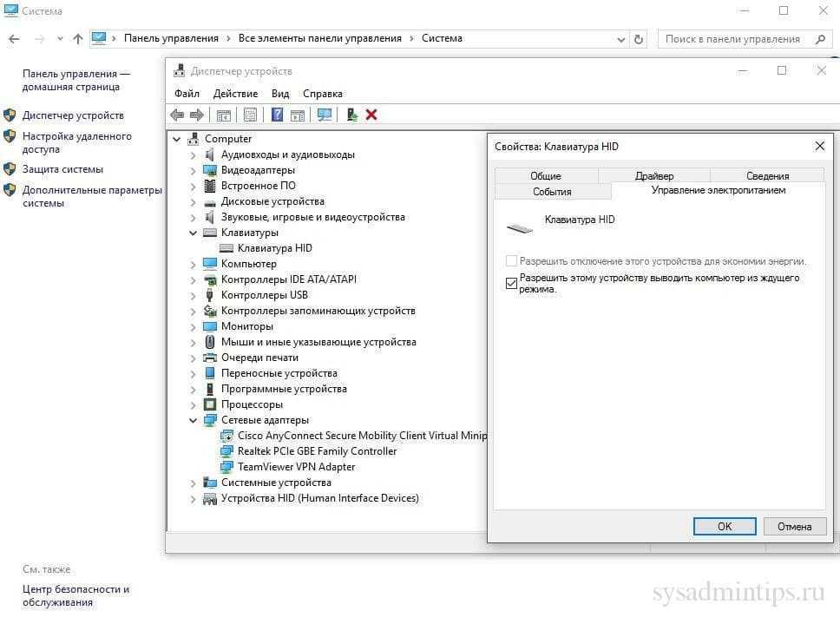Viewport: 840px width, 624px height.
Task: Open the Действие menu
Action: pos(234,94)
